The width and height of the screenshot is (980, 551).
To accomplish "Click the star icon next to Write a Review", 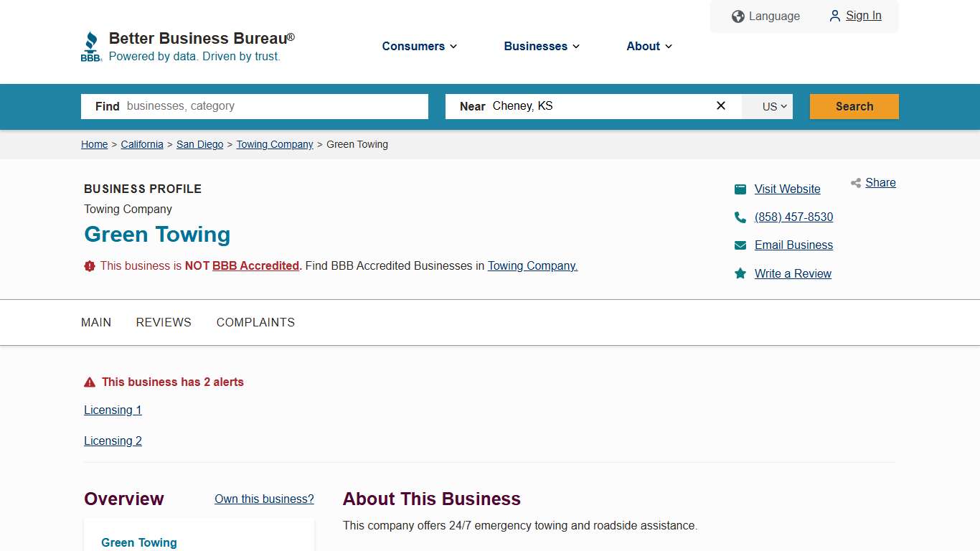I will [740, 273].
